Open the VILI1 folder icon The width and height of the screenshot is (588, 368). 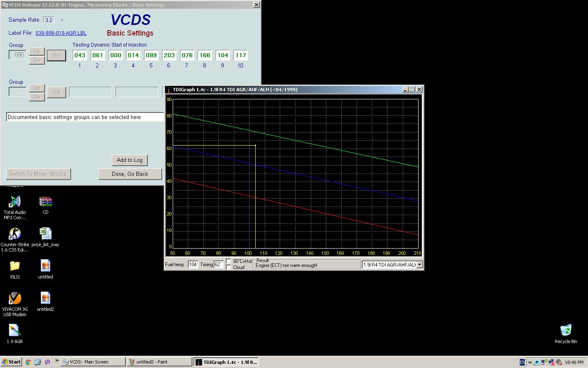[15, 266]
